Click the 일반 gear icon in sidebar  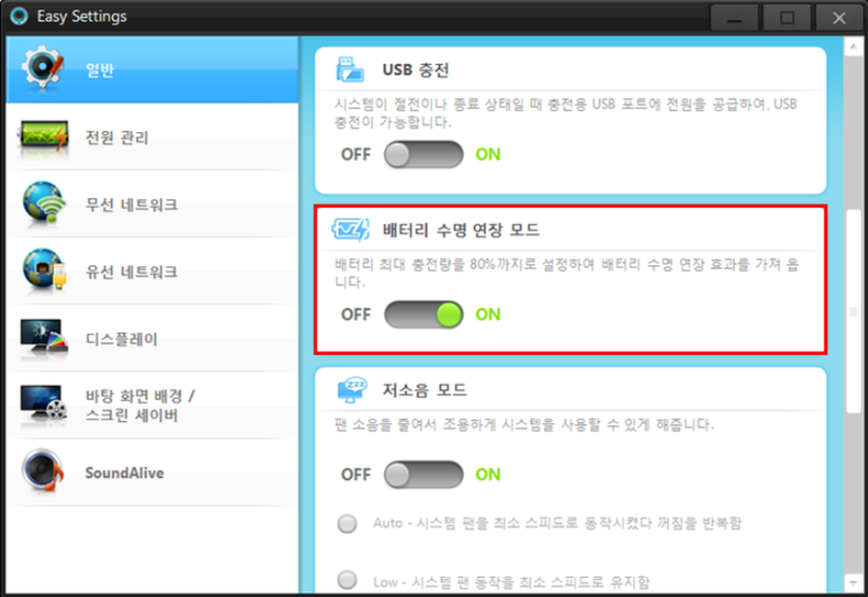pos(43,69)
